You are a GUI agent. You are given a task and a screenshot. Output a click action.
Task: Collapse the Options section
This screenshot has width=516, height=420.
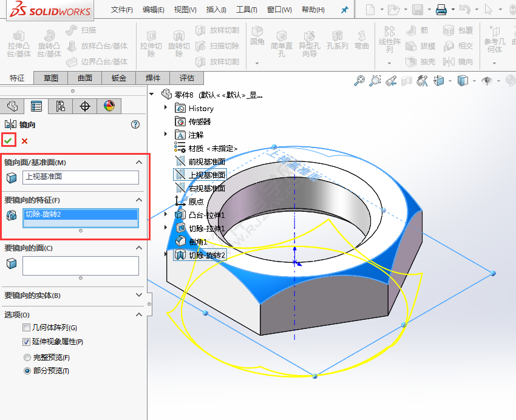pyautogui.click(x=139, y=315)
